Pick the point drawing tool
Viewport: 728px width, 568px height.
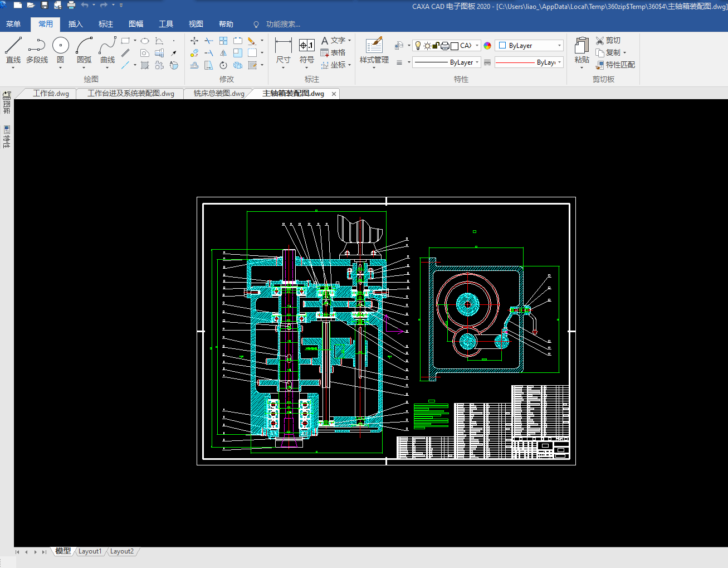coord(174,41)
